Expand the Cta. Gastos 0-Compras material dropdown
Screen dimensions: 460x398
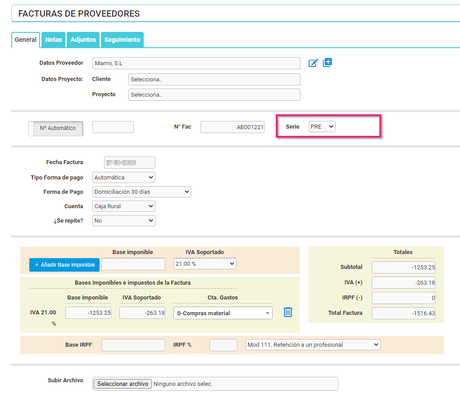223,313
